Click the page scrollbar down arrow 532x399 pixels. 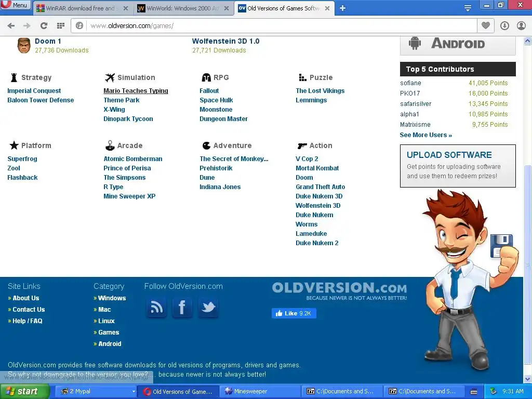click(x=528, y=379)
